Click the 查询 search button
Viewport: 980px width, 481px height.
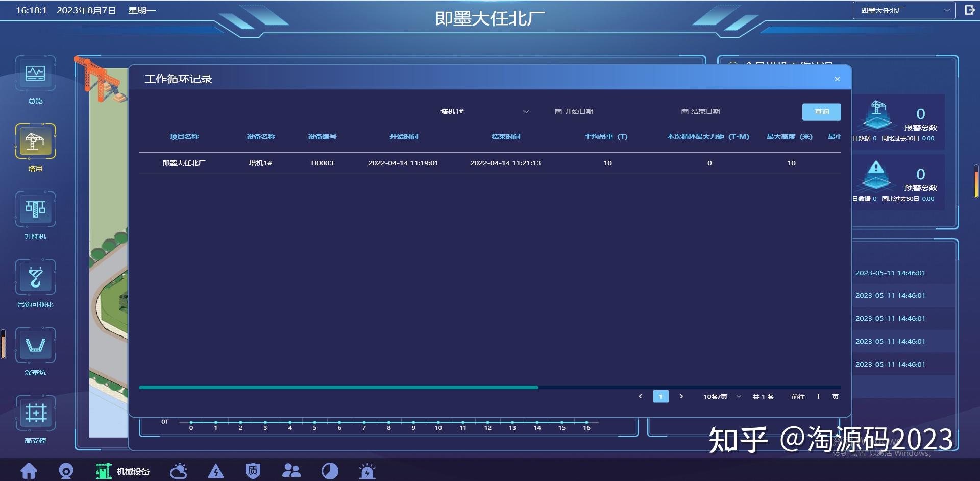tap(821, 111)
